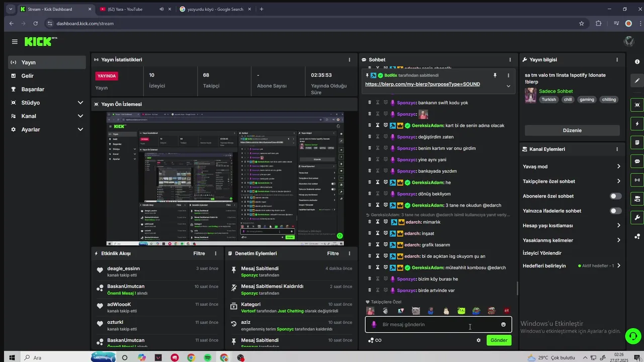Click the stream preview thumbnail

click(225, 178)
